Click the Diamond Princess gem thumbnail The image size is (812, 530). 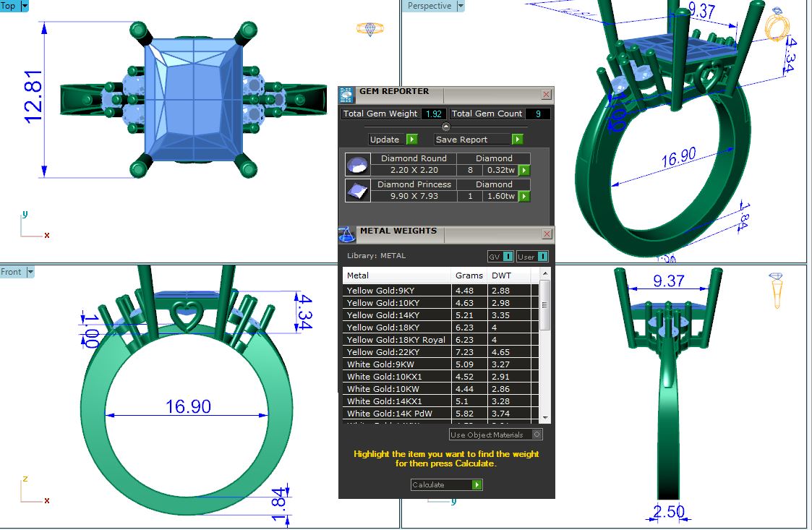[x=356, y=191]
